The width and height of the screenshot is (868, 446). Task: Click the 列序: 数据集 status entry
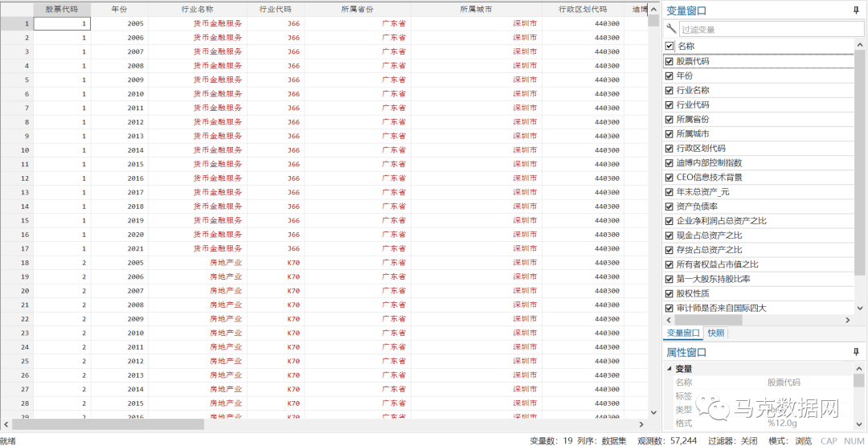coord(603,440)
